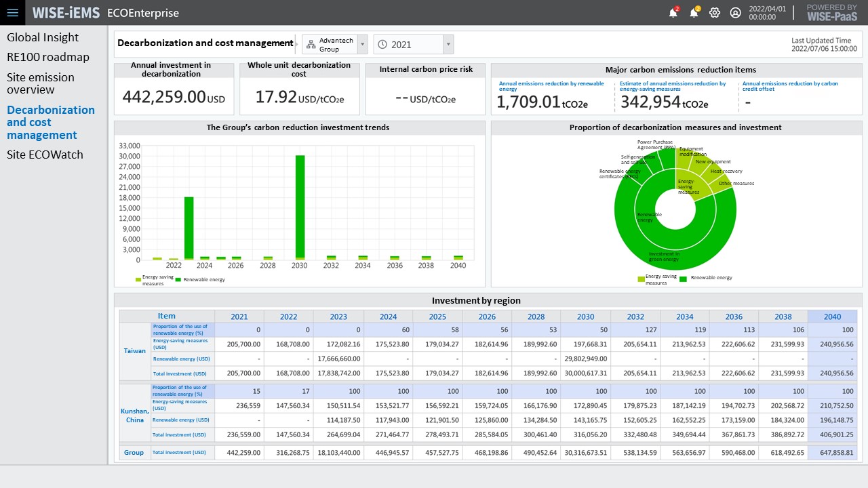Click Kunshan total investment 236,559.00 cell

pos(239,434)
